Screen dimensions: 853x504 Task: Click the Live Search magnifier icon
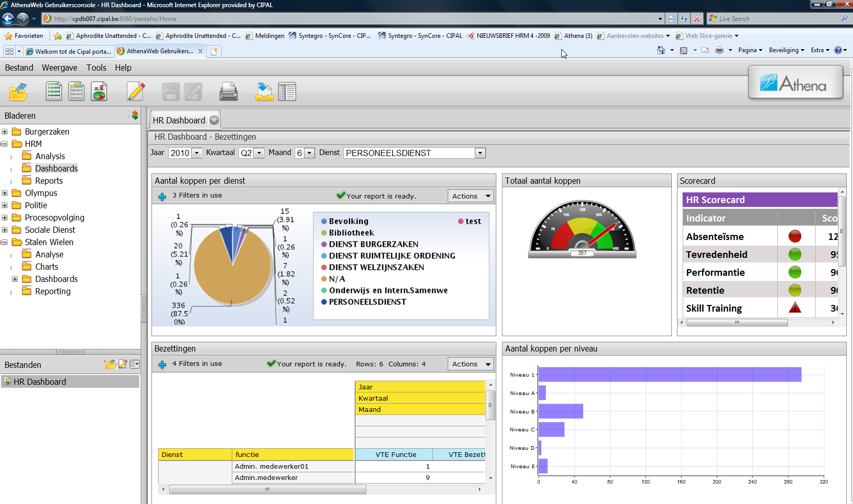[x=844, y=18]
